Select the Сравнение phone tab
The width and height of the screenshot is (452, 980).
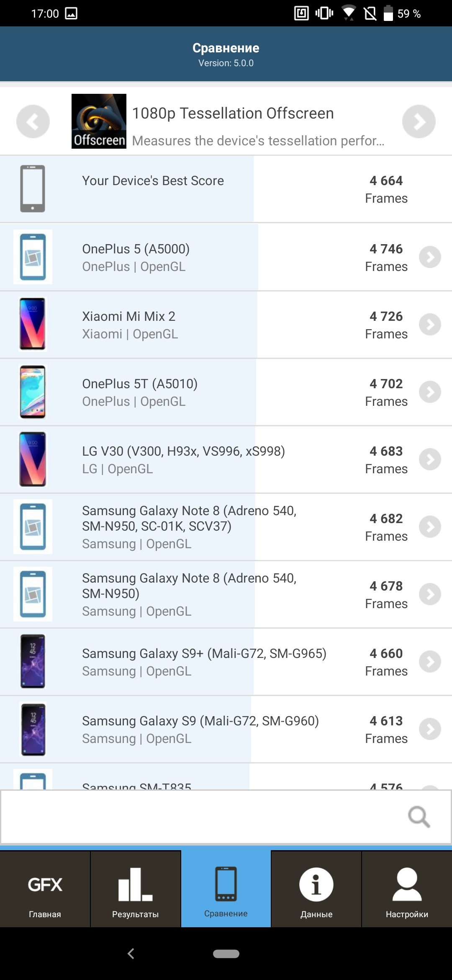pyautogui.click(x=226, y=890)
